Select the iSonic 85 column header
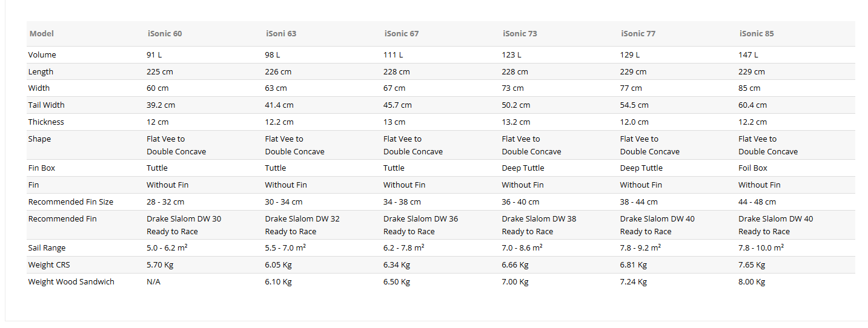The image size is (868, 328). click(756, 34)
